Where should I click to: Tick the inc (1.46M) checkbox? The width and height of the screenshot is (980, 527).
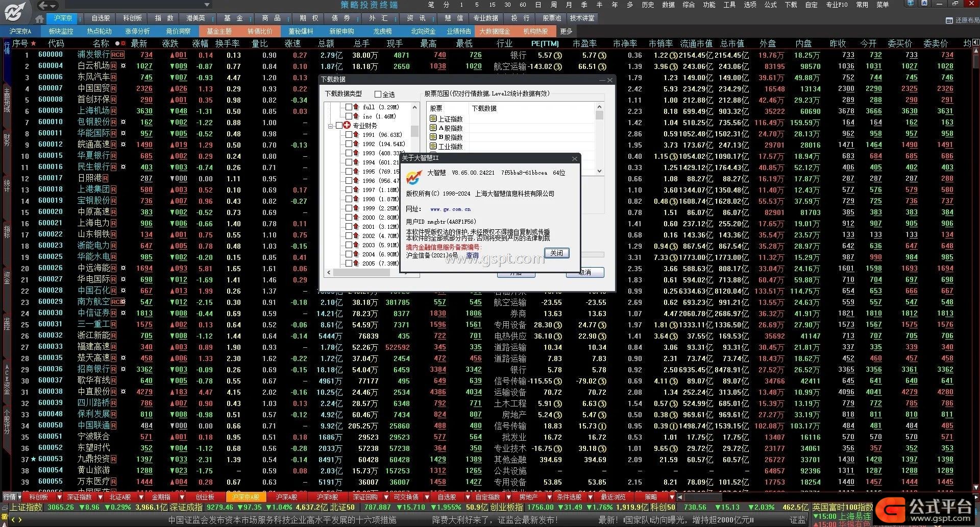(349, 116)
